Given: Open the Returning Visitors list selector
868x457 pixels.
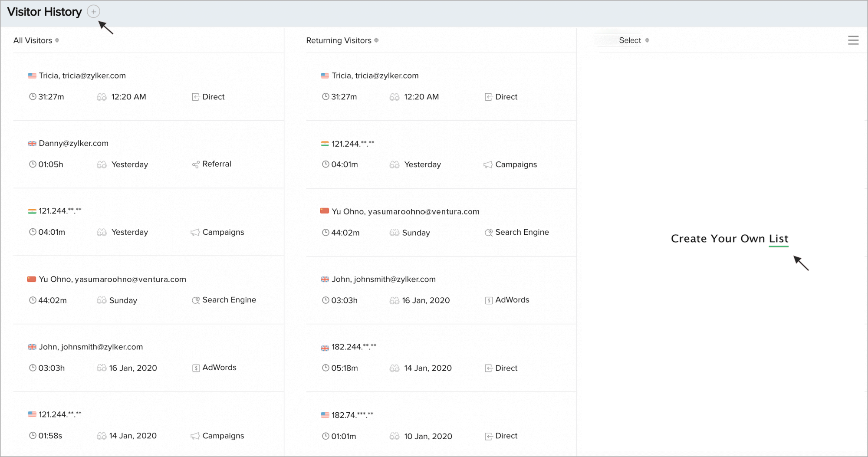Looking at the screenshot, I should pos(342,40).
